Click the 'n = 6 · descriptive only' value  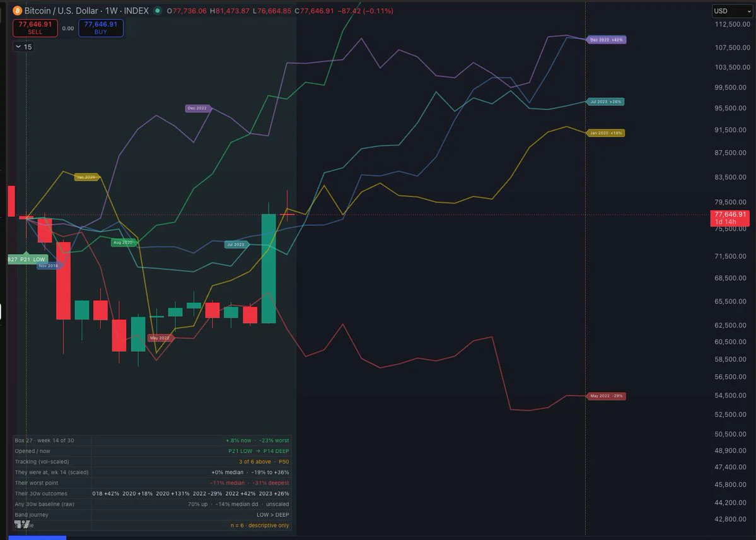(260, 525)
